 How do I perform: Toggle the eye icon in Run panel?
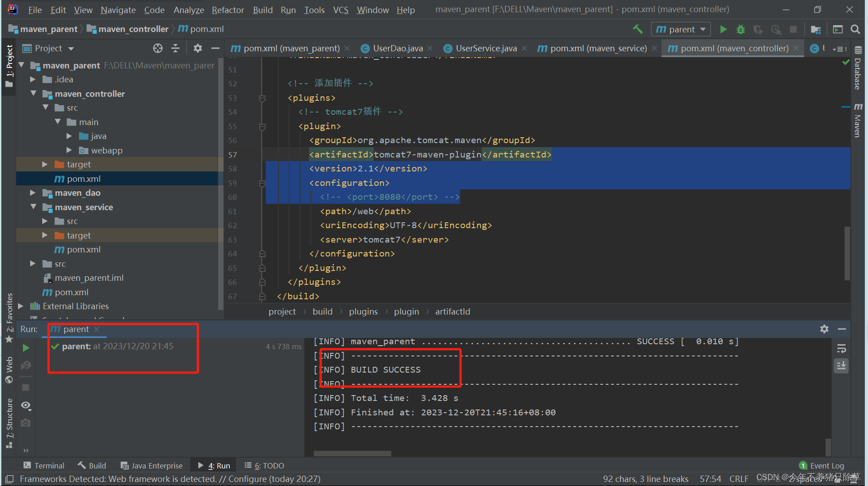coord(26,405)
